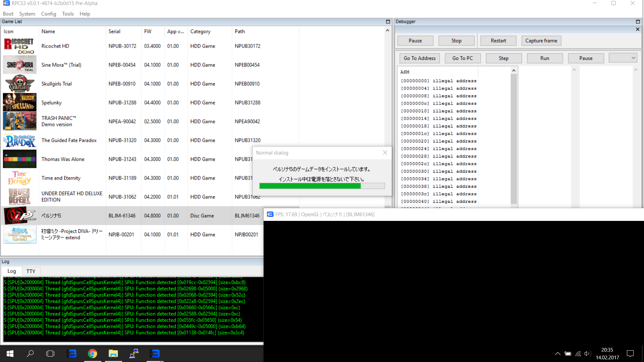Open the volume tray icon
The width and height of the screenshot is (644, 362).
point(588,354)
